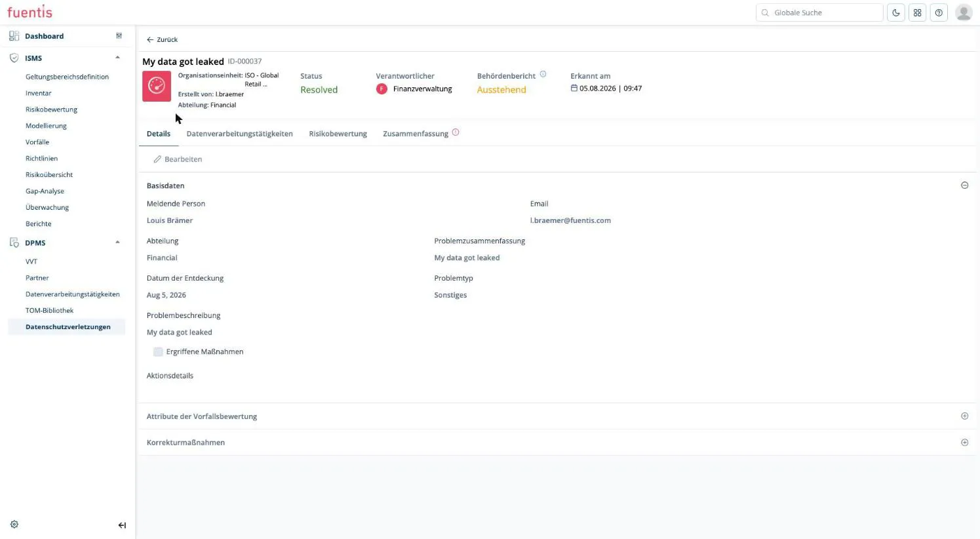Open Inventar in the sidebar
This screenshot has height=539, width=980.
pyautogui.click(x=38, y=93)
